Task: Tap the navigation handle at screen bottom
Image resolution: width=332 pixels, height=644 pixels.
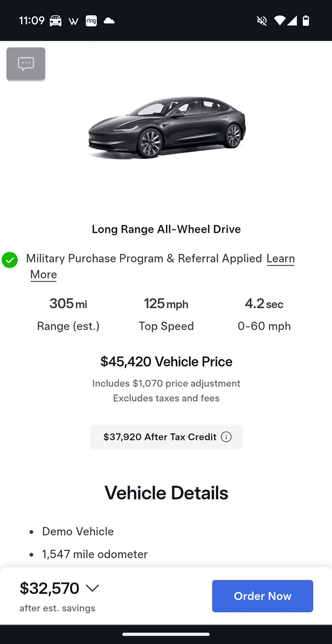Action: tap(166, 635)
